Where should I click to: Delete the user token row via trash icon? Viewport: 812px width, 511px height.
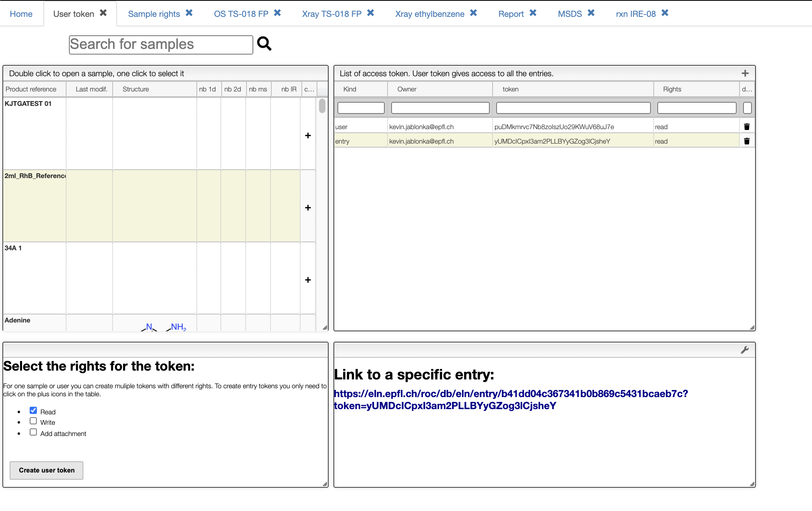click(x=747, y=127)
